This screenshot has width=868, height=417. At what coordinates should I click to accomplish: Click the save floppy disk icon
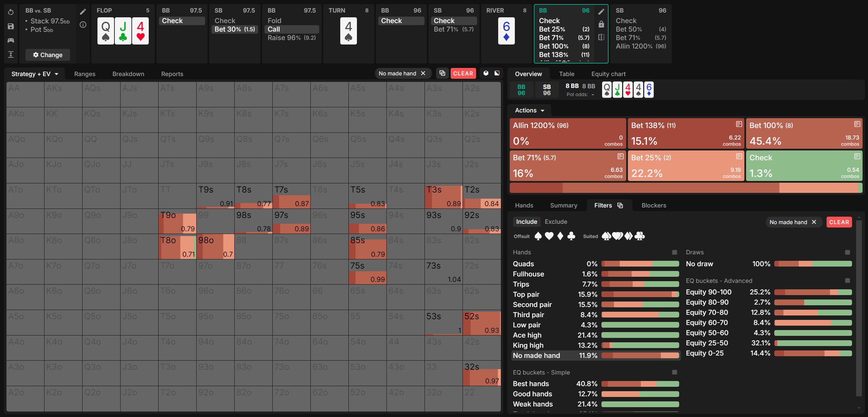(x=11, y=26)
